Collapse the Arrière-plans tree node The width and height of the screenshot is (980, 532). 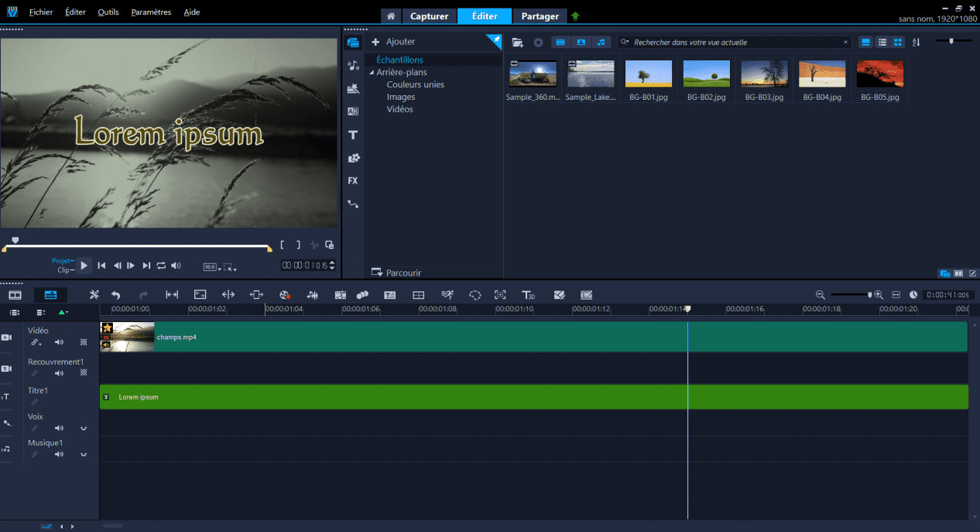click(x=372, y=72)
